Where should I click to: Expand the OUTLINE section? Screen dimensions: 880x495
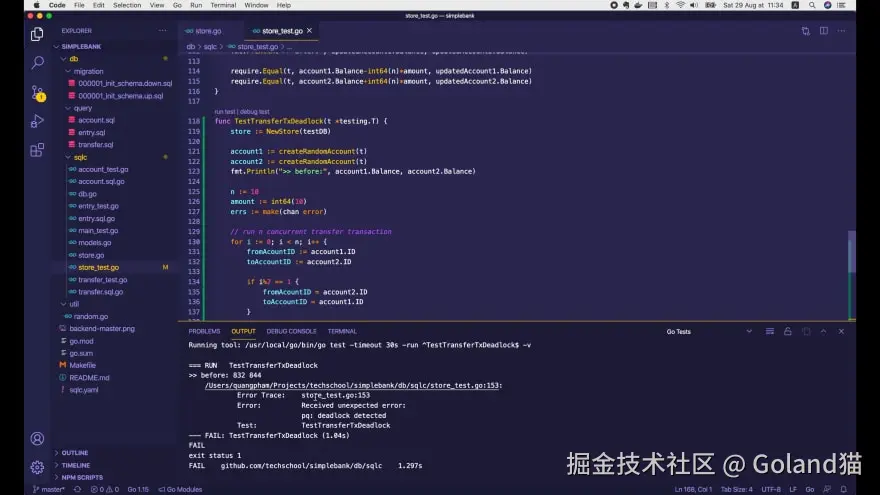click(75, 453)
